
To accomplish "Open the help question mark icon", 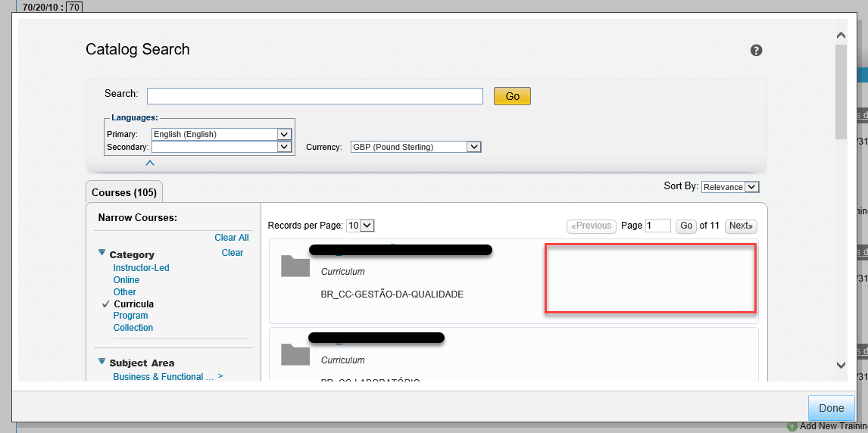I will (x=756, y=50).
